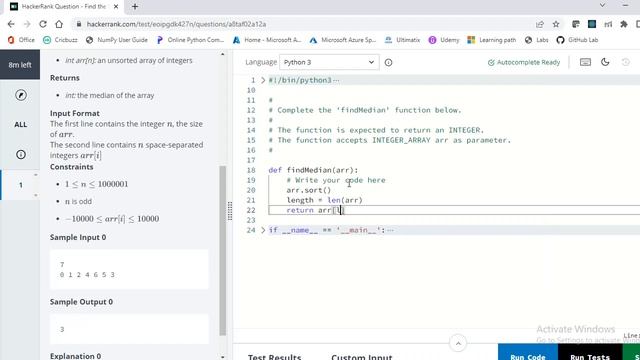Click the Run Code button
Screen dimensions: 640x360
[x=528, y=353]
